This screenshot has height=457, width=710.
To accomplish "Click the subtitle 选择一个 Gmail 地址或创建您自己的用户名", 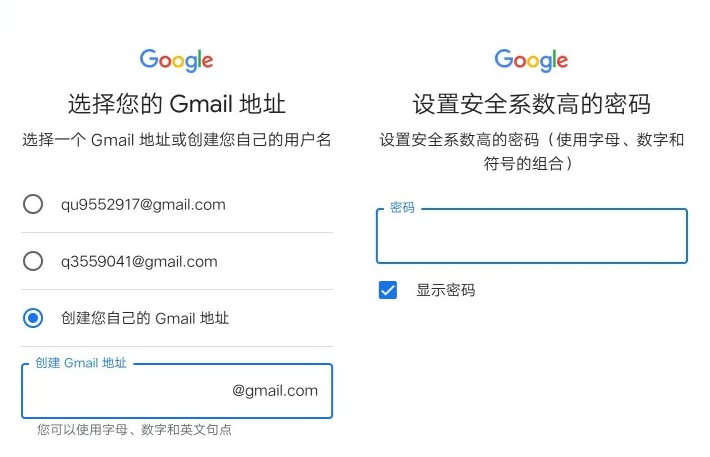I will pos(177,140).
